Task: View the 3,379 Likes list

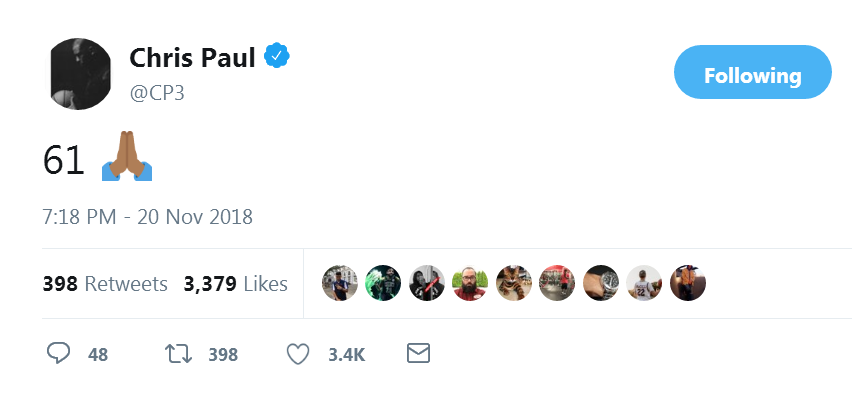Action: point(236,284)
